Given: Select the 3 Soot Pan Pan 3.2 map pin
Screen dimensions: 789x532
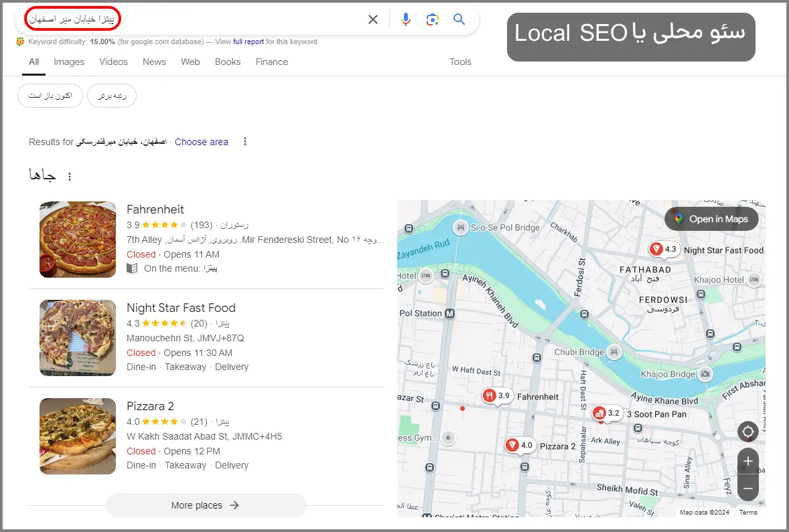Looking at the screenshot, I should coord(607,414).
